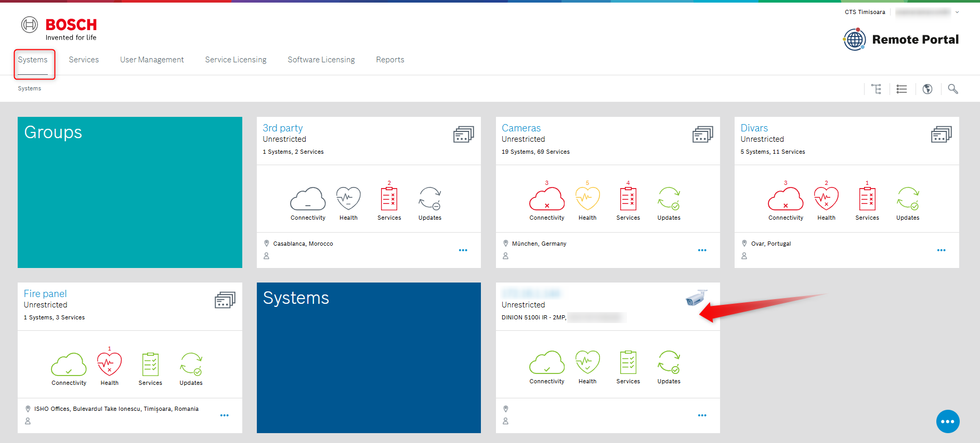Viewport: 980px width, 443px height.
Task: Click the Bosch logo
Action: point(59,29)
